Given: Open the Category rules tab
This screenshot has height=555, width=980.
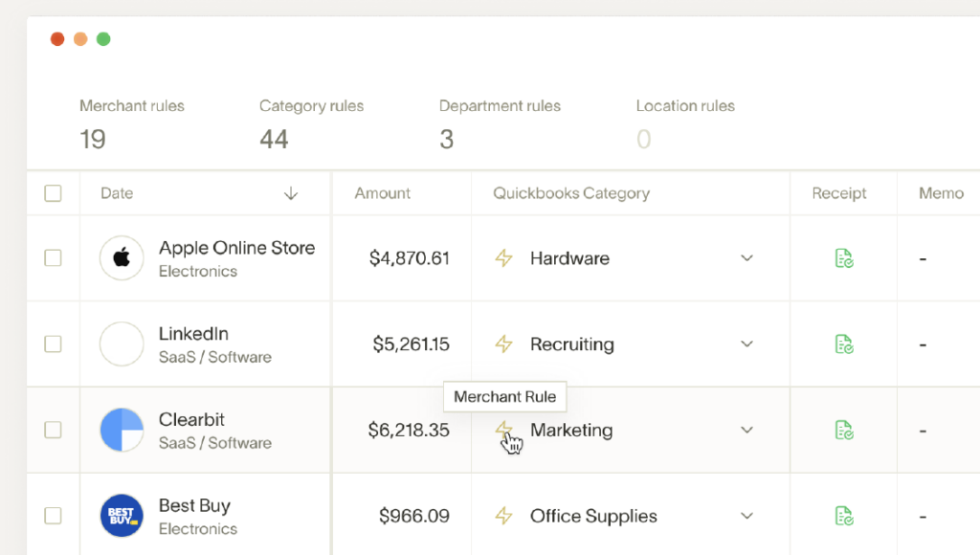Looking at the screenshot, I should 311,123.
